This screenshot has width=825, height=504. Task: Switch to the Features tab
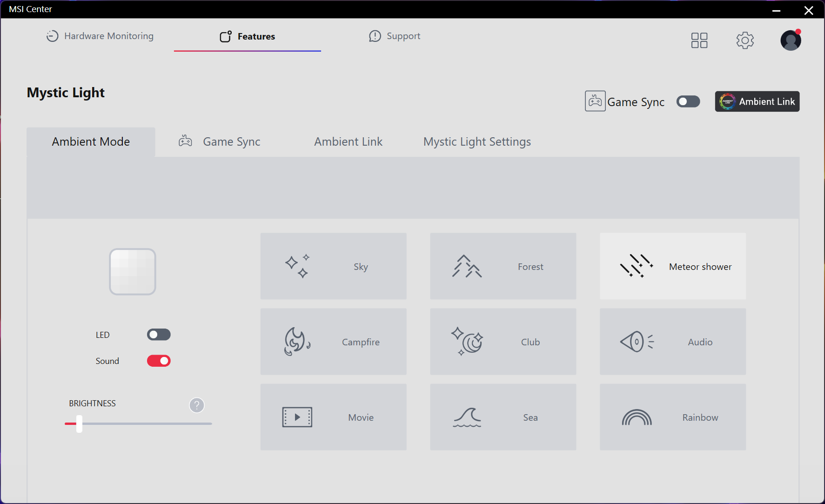[x=248, y=36]
